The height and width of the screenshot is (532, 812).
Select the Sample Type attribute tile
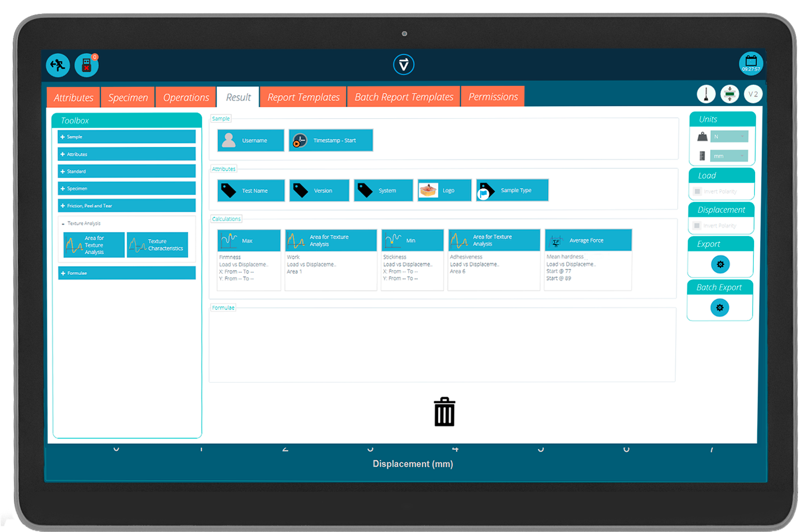(512, 190)
